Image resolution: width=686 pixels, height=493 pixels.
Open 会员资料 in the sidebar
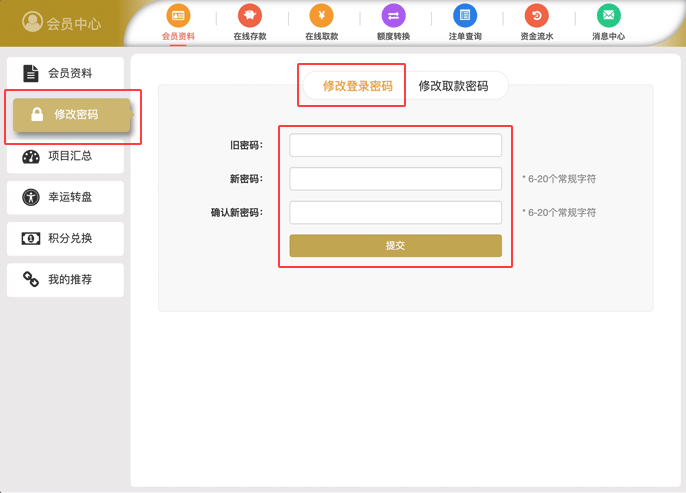(x=66, y=74)
